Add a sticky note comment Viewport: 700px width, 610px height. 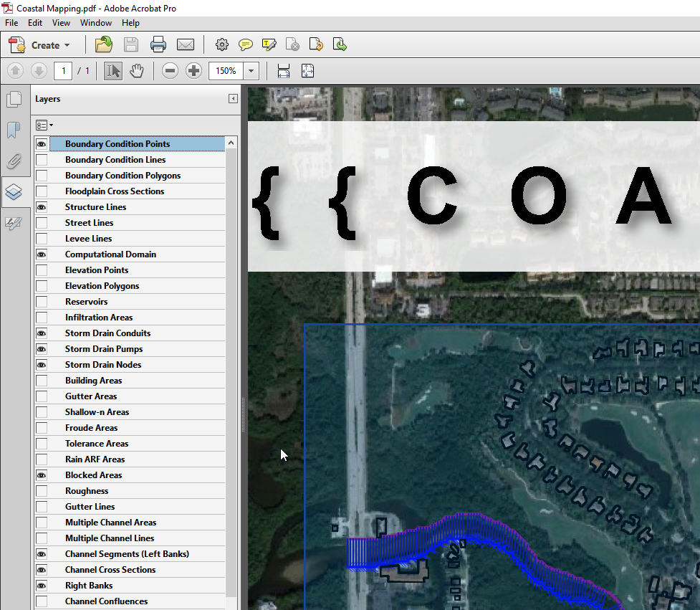coord(246,45)
